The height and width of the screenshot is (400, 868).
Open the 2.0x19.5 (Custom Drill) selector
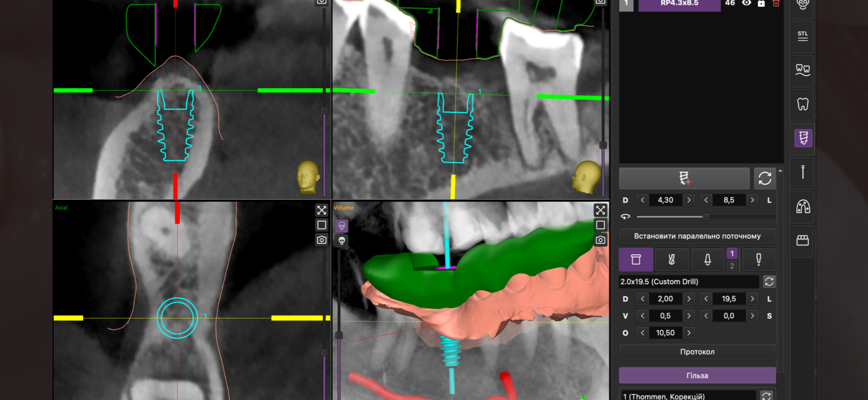coord(688,282)
